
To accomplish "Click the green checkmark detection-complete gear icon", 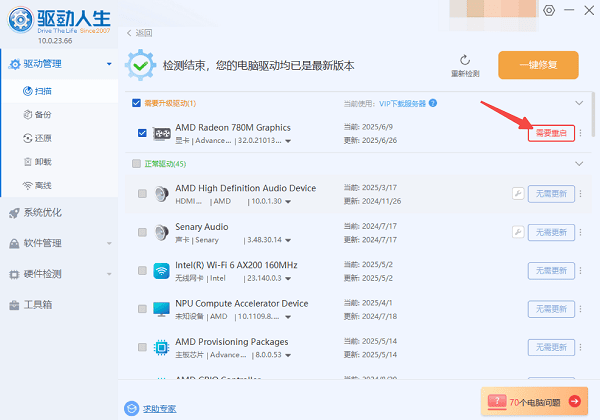I will pos(140,65).
